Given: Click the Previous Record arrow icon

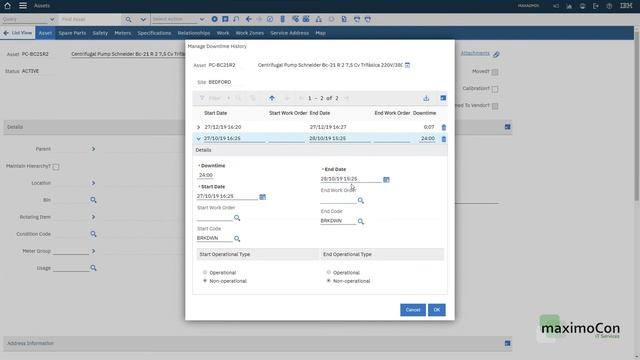Looking at the screenshot, I should point(249,19).
